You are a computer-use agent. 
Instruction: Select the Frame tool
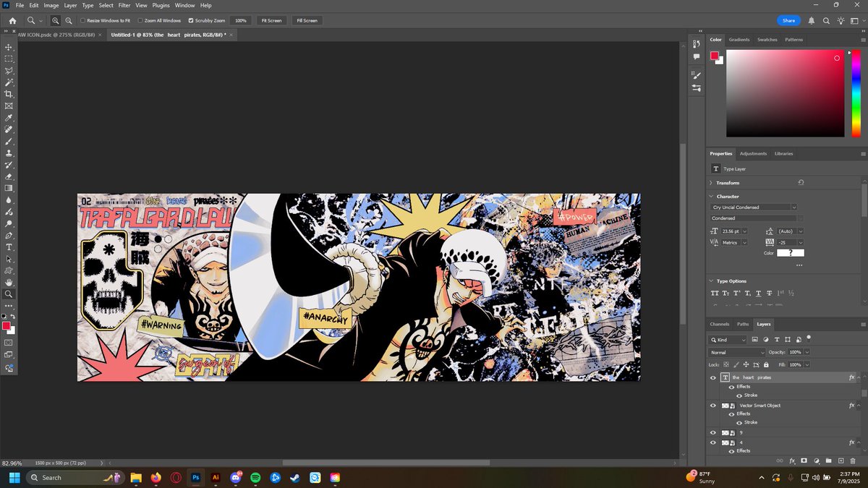[x=9, y=106]
